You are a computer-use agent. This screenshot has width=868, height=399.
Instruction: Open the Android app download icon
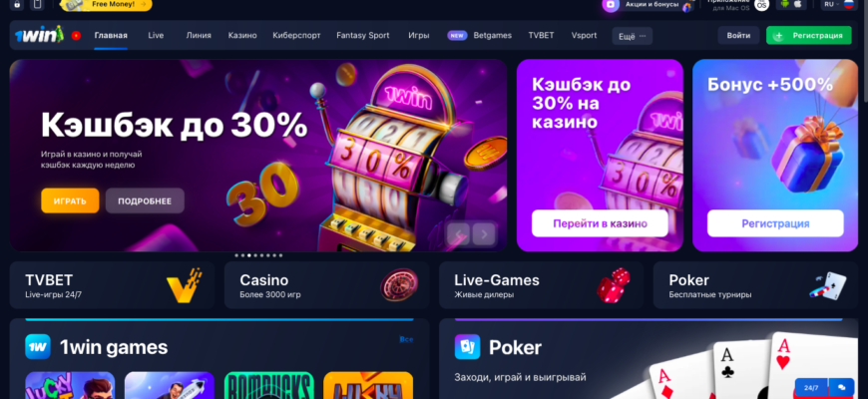[784, 4]
